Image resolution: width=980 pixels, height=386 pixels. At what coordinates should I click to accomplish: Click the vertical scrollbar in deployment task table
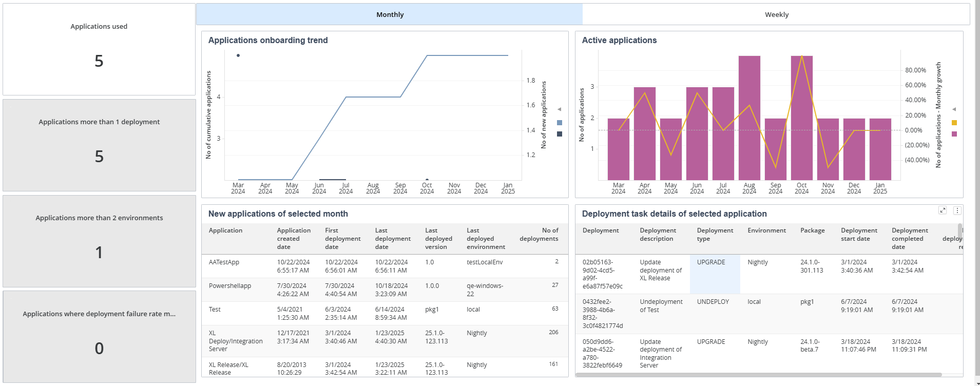click(x=960, y=232)
